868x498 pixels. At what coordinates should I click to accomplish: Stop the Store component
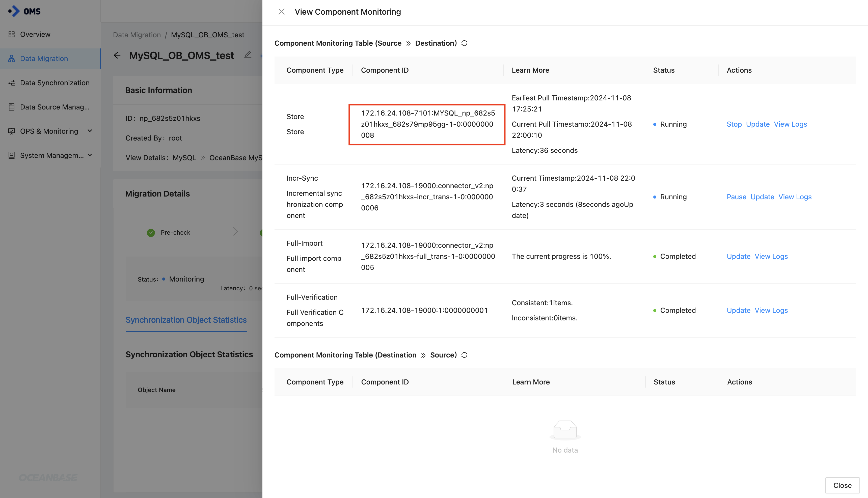point(734,124)
